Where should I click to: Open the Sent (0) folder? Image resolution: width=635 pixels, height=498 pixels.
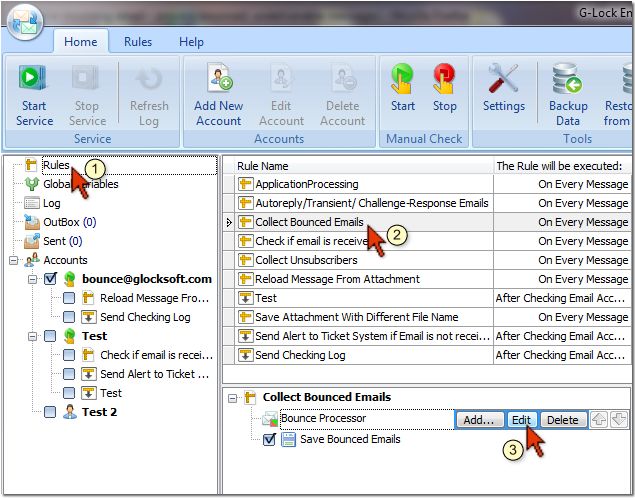(x=62, y=241)
